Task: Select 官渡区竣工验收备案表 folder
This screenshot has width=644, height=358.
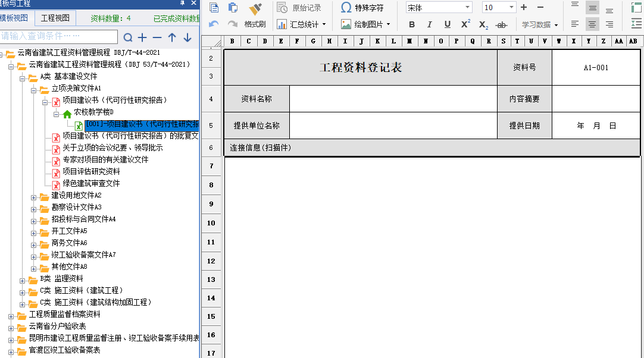Action: [x=64, y=350]
